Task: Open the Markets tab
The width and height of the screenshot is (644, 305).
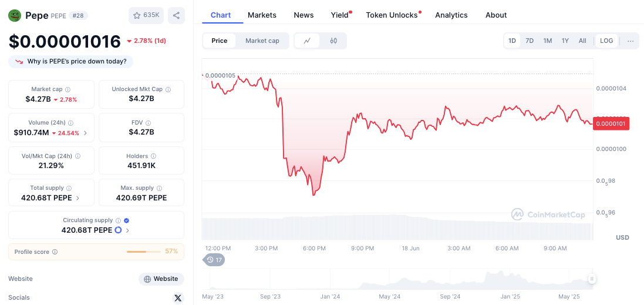Action: (262, 15)
